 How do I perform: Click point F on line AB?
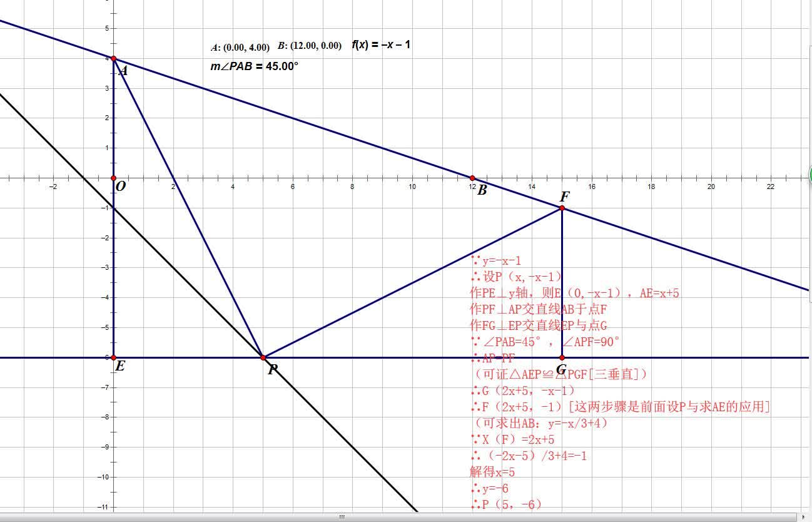pyautogui.click(x=562, y=208)
